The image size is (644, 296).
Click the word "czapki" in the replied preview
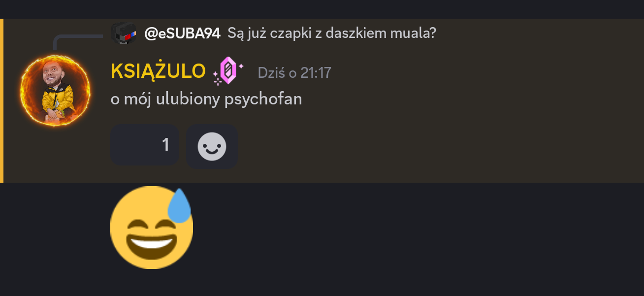point(283,33)
